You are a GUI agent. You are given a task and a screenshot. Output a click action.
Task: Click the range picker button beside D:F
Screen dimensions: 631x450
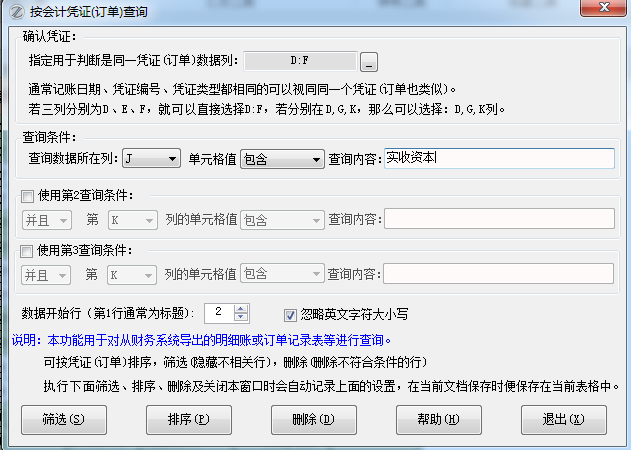(369, 62)
